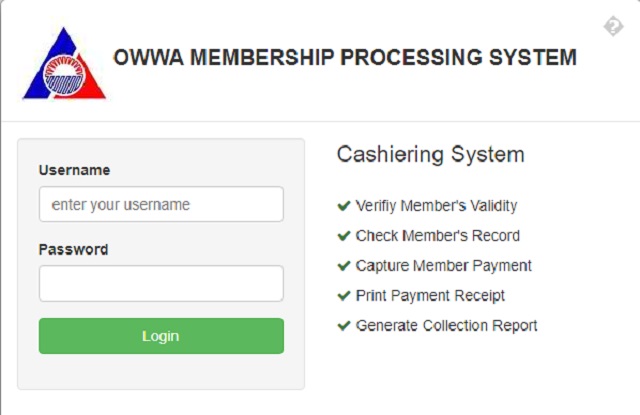Select the Print Payment Receipt text
The height and width of the screenshot is (415, 640).
tap(430, 296)
